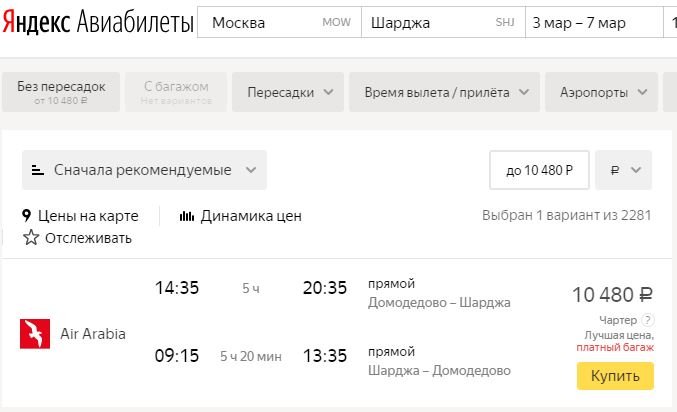Click the Air Arabia airline logo
The image size is (677, 412).
coord(35,334)
